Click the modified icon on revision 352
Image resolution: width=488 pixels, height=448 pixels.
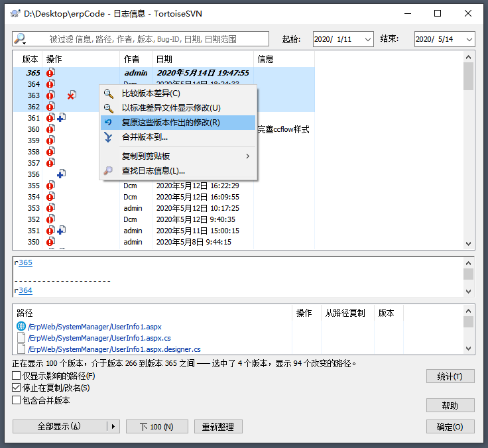click(51, 219)
